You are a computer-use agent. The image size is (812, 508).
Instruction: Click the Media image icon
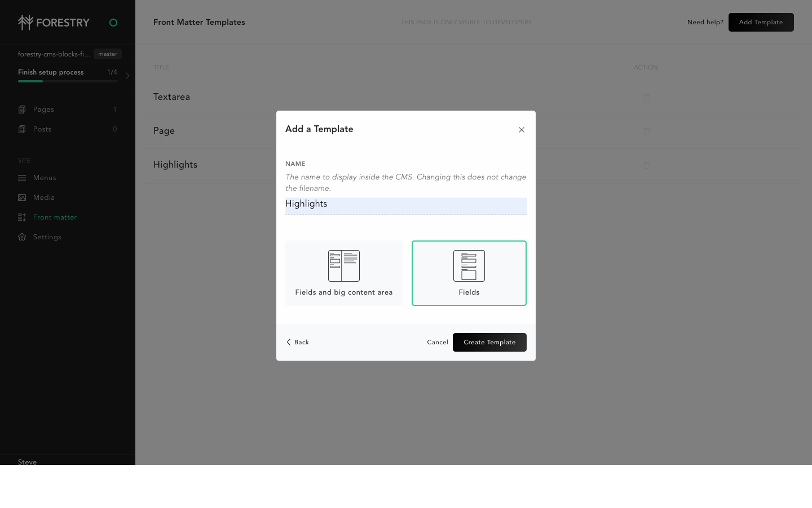[22, 198]
